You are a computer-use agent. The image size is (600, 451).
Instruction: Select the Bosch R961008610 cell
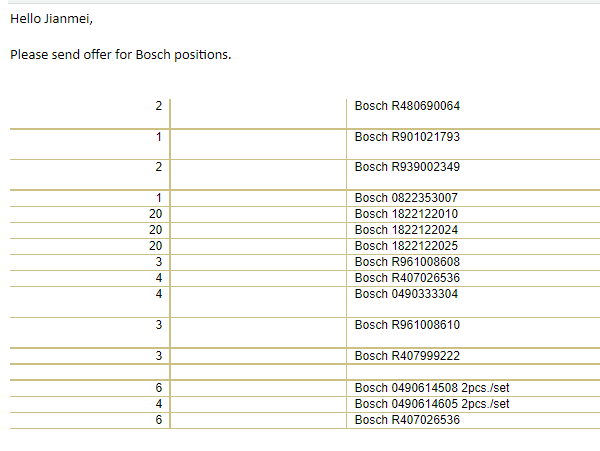[407, 325]
